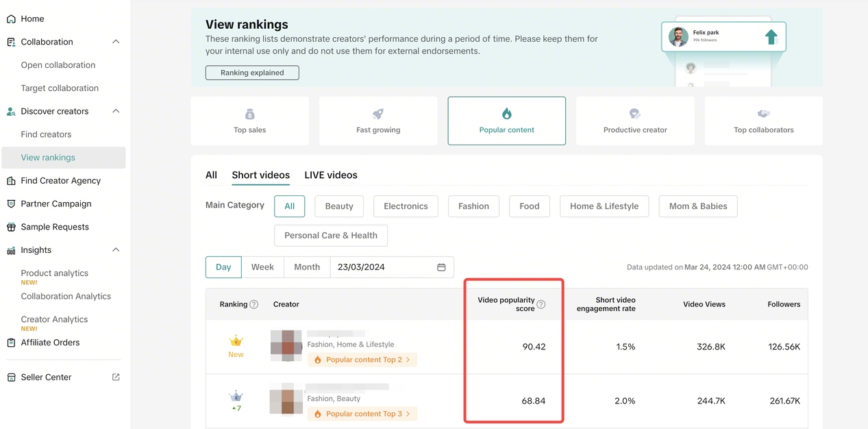Toggle the Week time period
The width and height of the screenshot is (868, 429).
click(262, 267)
